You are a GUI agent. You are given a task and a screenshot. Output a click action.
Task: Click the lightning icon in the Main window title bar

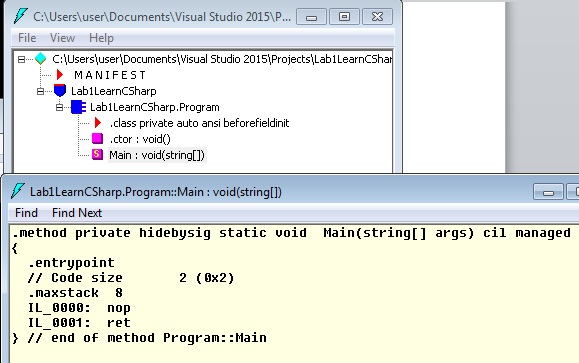[x=18, y=192]
